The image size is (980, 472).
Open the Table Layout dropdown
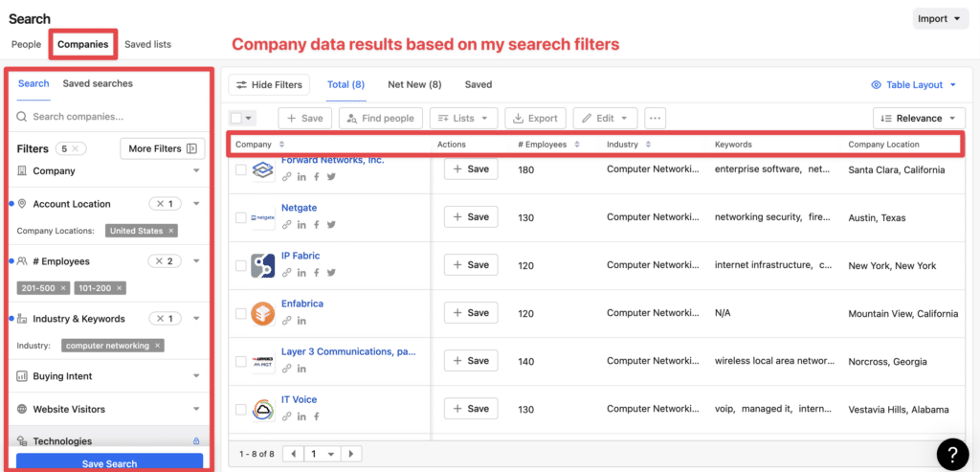(914, 85)
